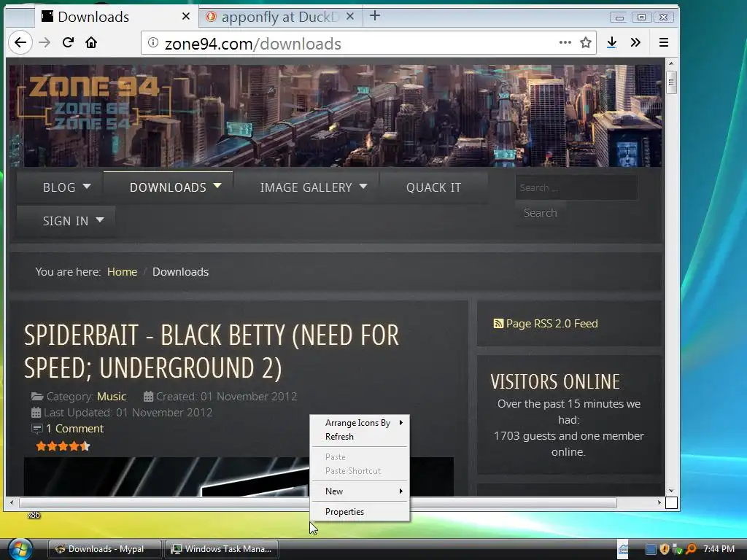Choose Refresh in the context menu
The height and width of the screenshot is (560, 747).
coord(360,437)
